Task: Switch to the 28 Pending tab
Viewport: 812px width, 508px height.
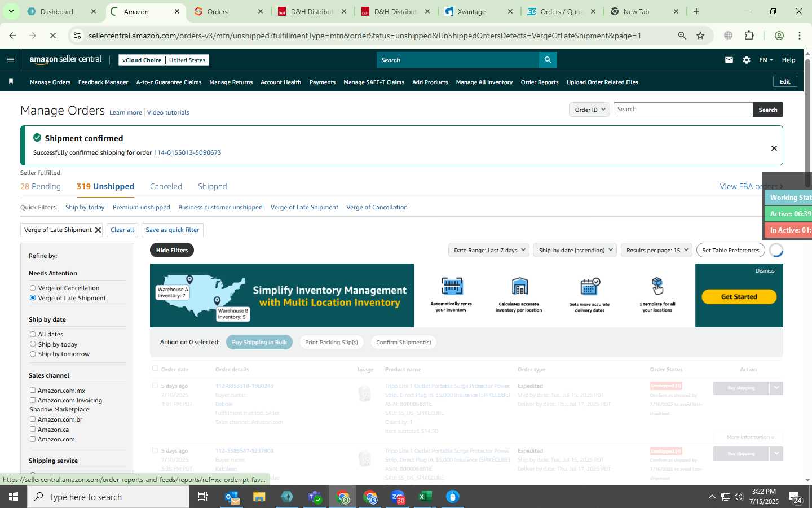Action: point(41,186)
